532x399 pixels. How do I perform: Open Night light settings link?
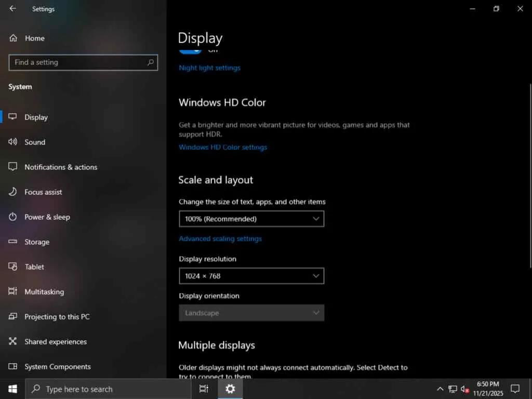209,68
